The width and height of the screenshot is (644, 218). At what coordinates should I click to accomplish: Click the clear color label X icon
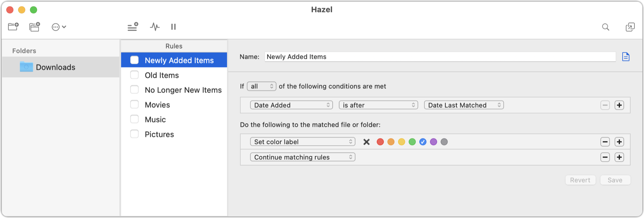pos(366,142)
